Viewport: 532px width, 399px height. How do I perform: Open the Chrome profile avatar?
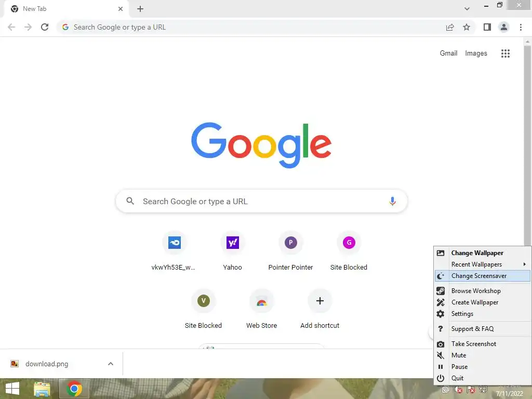tap(504, 27)
